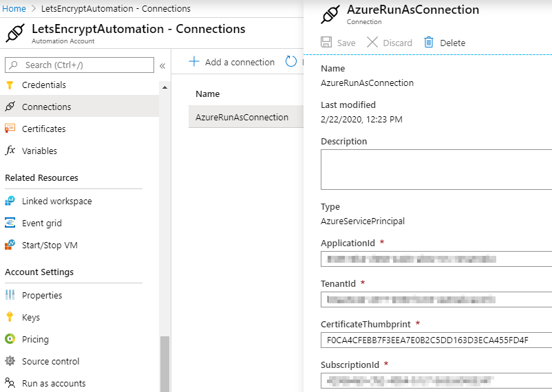Click the sidebar scroll up arrow
This screenshot has height=392, width=552.
coord(164,87)
